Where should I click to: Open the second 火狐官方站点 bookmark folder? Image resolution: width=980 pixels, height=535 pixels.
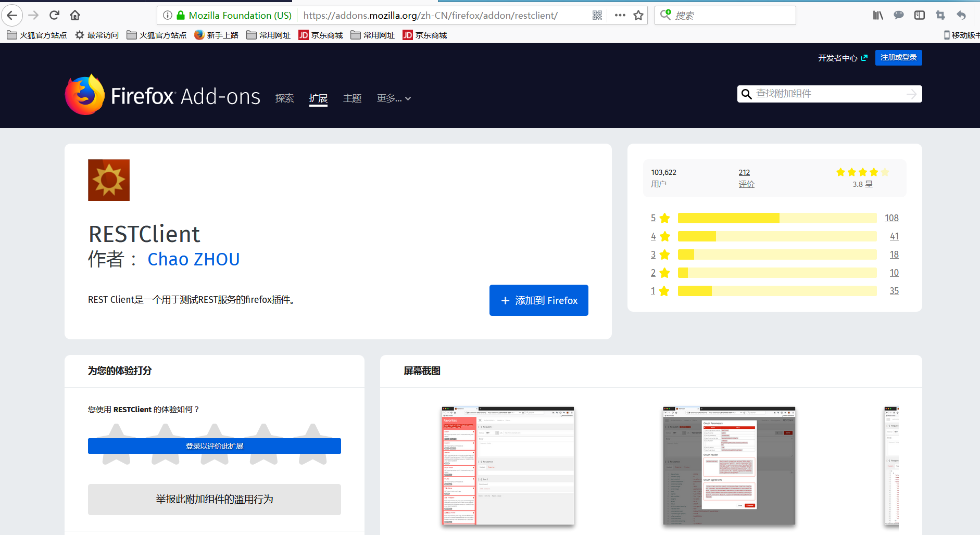click(157, 35)
